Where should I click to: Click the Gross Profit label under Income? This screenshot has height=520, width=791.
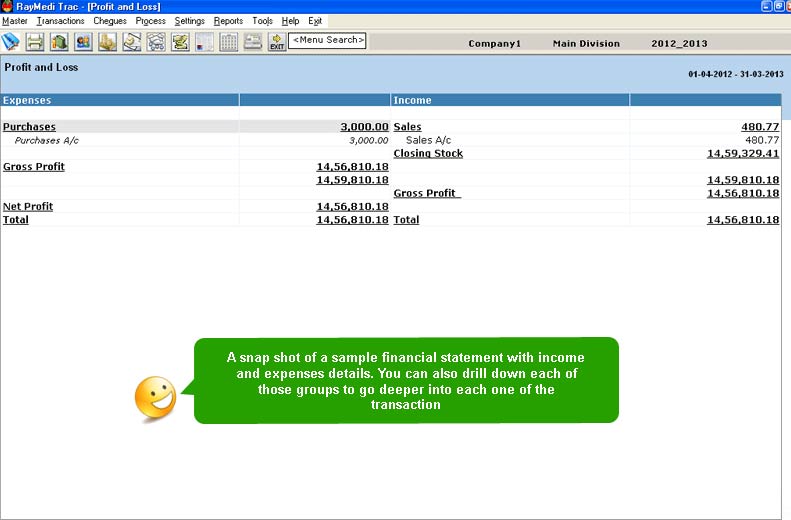[x=427, y=193]
